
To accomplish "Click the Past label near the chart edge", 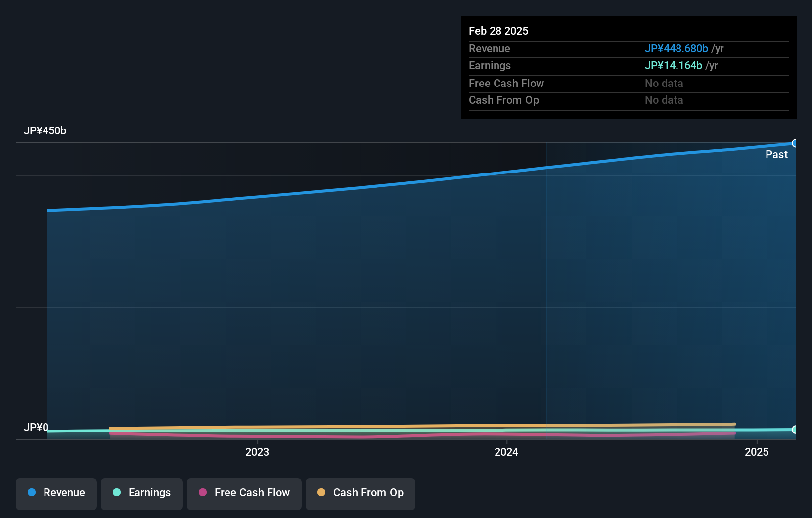I will pos(776,155).
